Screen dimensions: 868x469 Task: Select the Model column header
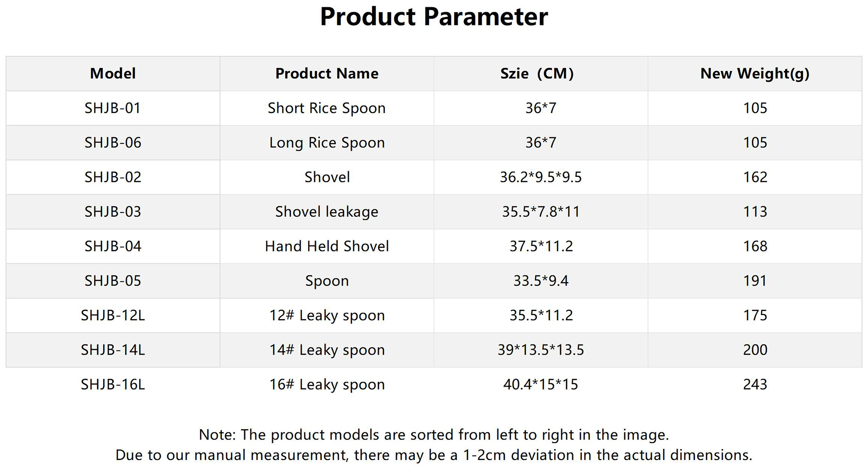pyautogui.click(x=113, y=73)
